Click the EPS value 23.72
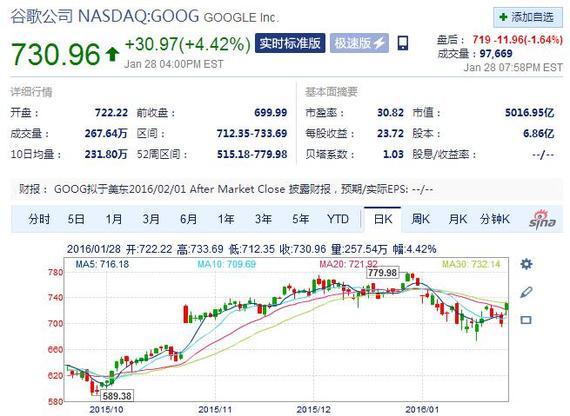Viewport: 570px width, 416px height. pyautogui.click(x=390, y=133)
